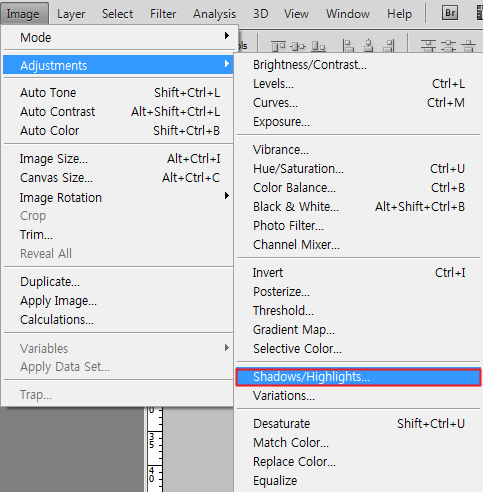Open the Analysis menu
Image resolution: width=483 pixels, height=492 pixels.
pos(214,14)
